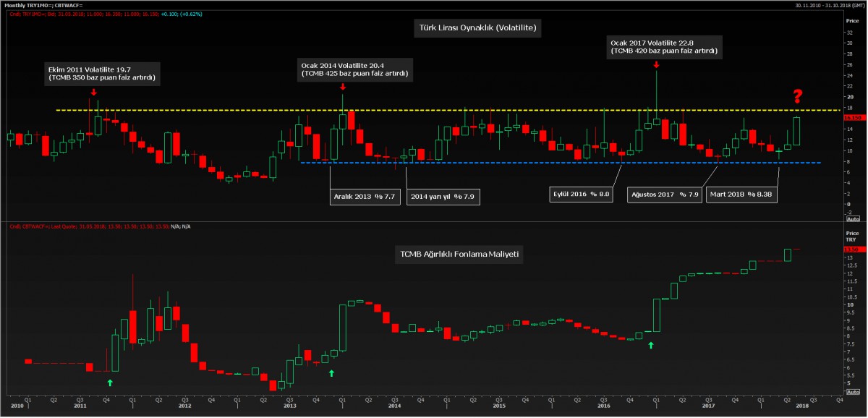Click the 2016 year label on the time axis
Image resolution: width=868 pixels, height=418 pixels.
604,406
